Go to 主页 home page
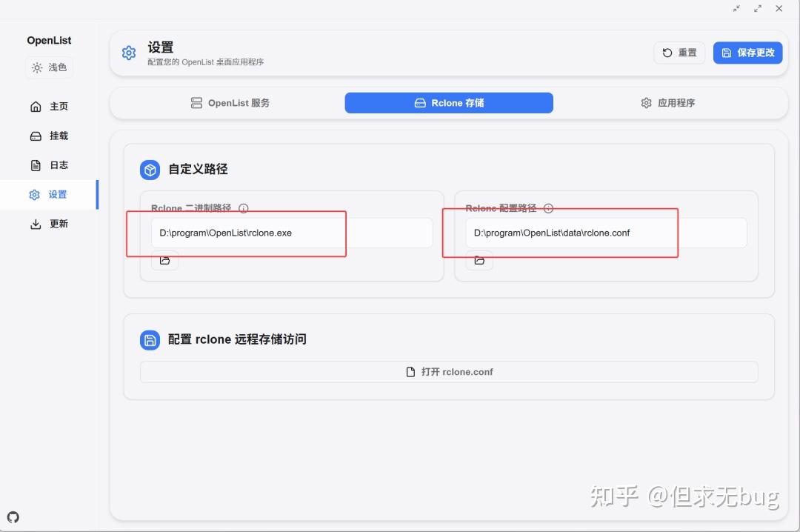 49,106
